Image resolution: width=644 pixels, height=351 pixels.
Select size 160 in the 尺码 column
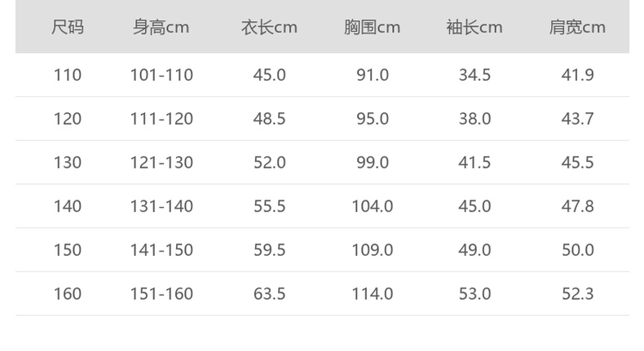coord(68,294)
